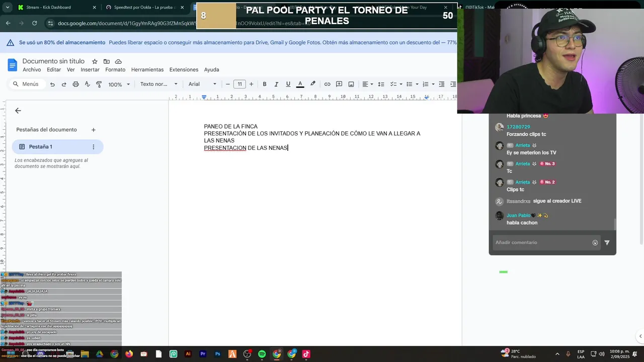Image resolution: width=644 pixels, height=362 pixels.
Task: Open the emoji picker in TikTok comment box
Action: (595, 242)
